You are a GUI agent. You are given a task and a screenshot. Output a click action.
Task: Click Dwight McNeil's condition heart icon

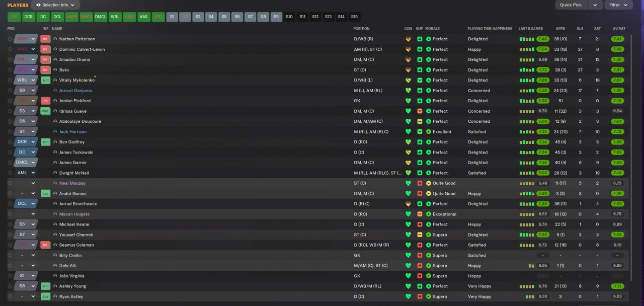coord(408,173)
